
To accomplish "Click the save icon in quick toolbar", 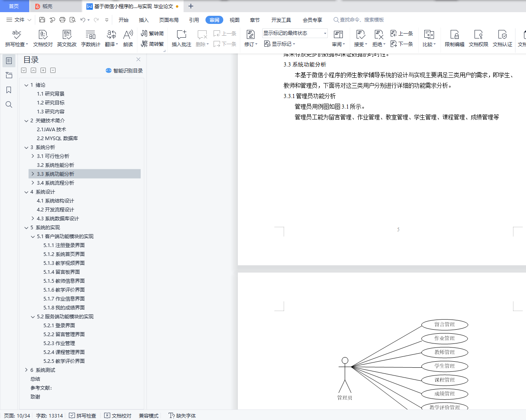I will point(42,19).
